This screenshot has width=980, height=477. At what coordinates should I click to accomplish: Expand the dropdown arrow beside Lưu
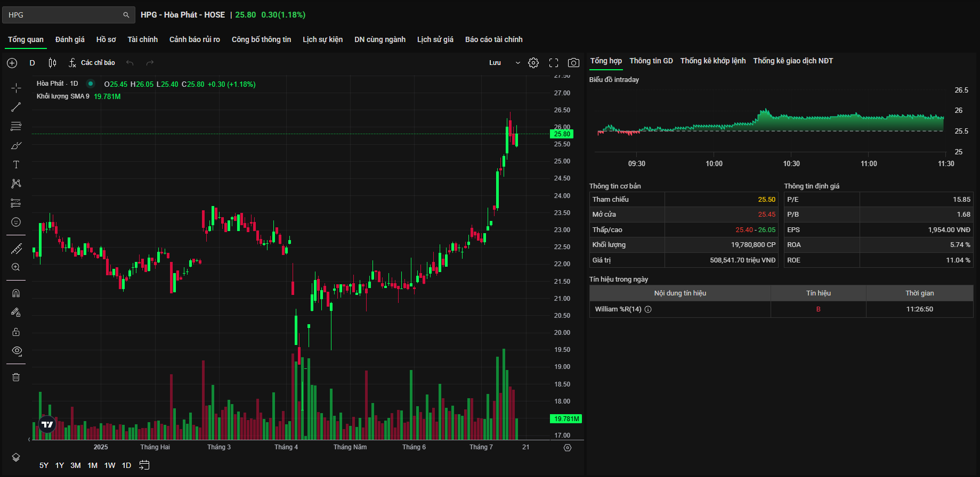coord(517,63)
